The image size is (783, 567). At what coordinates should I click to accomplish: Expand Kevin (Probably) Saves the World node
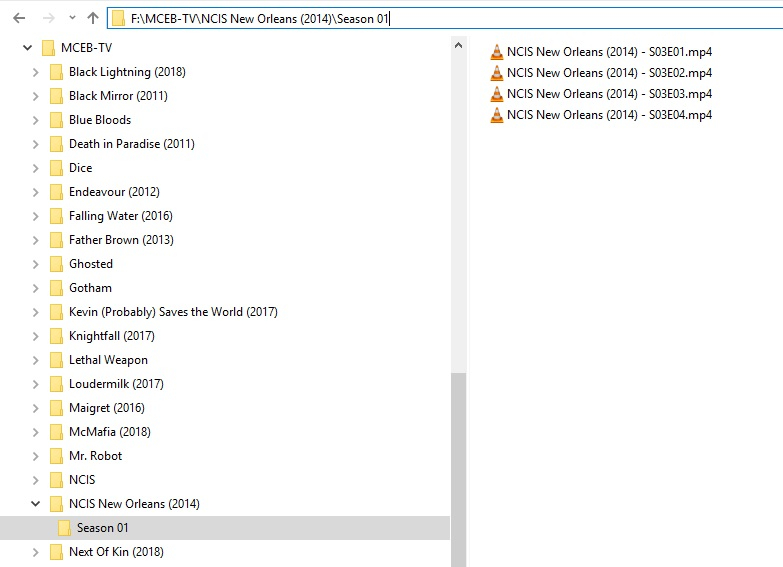click(35, 312)
